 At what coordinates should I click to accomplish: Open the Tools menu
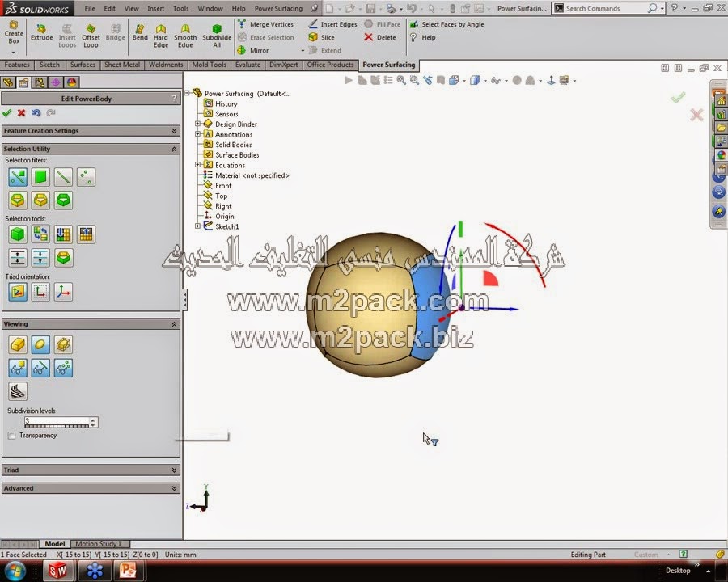[x=180, y=8]
